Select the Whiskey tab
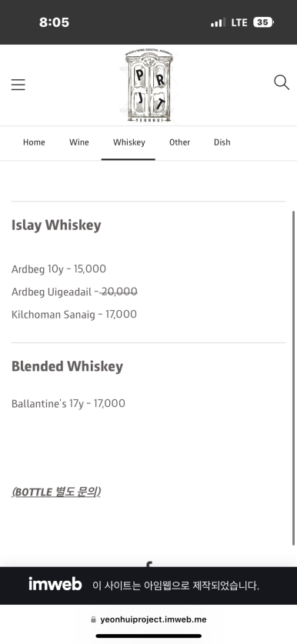 (129, 142)
